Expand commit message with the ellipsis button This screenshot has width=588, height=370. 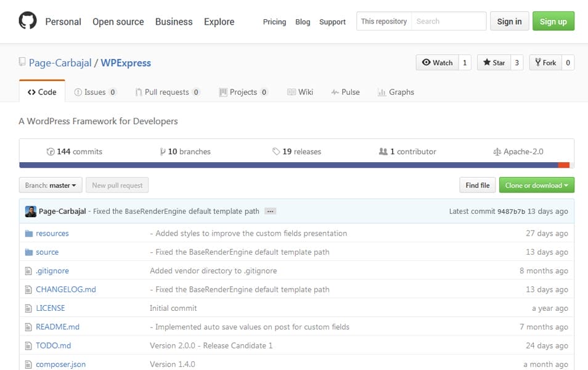pos(270,212)
